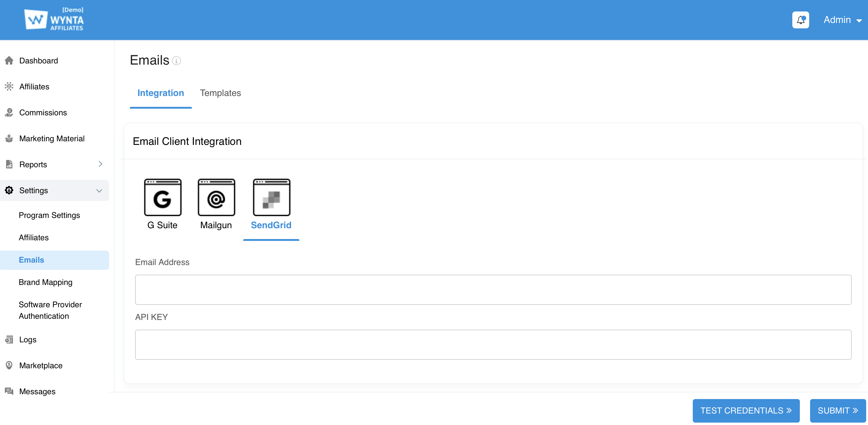
Task: Switch to the Integration tab
Action: tap(161, 93)
